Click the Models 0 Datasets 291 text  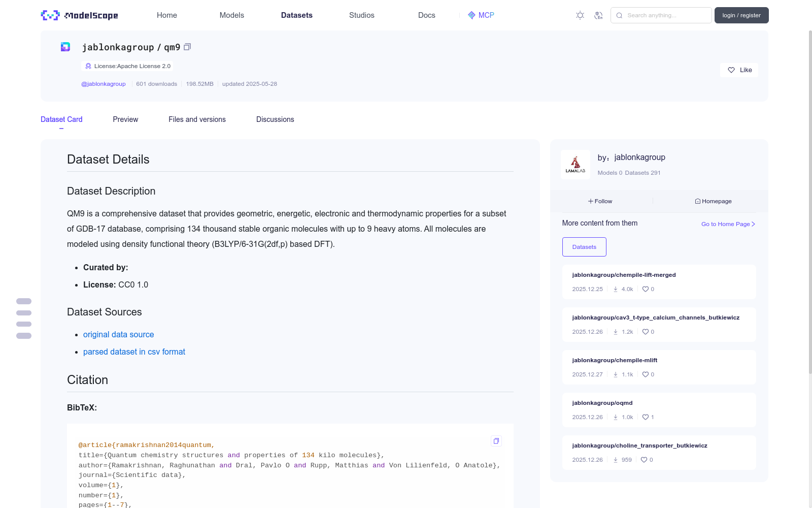point(629,173)
